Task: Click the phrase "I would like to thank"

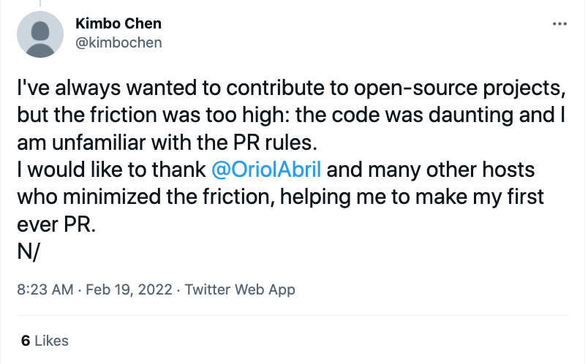Action: (x=110, y=170)
